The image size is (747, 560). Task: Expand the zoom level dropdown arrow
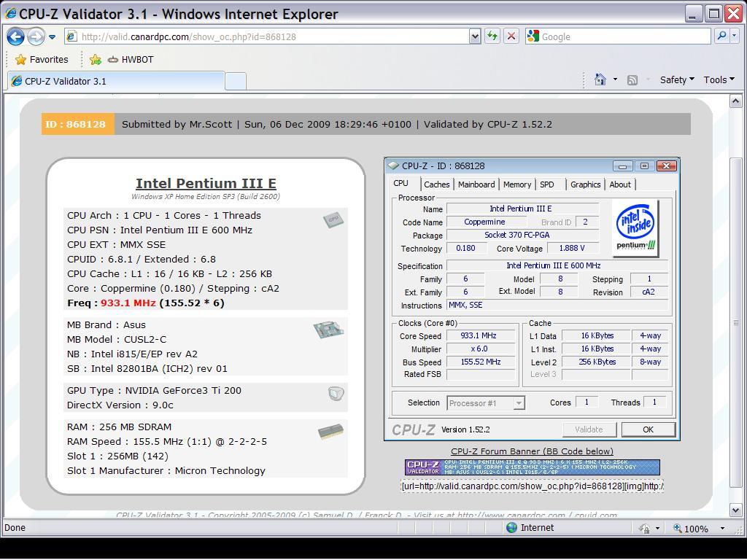pos(722,529)
